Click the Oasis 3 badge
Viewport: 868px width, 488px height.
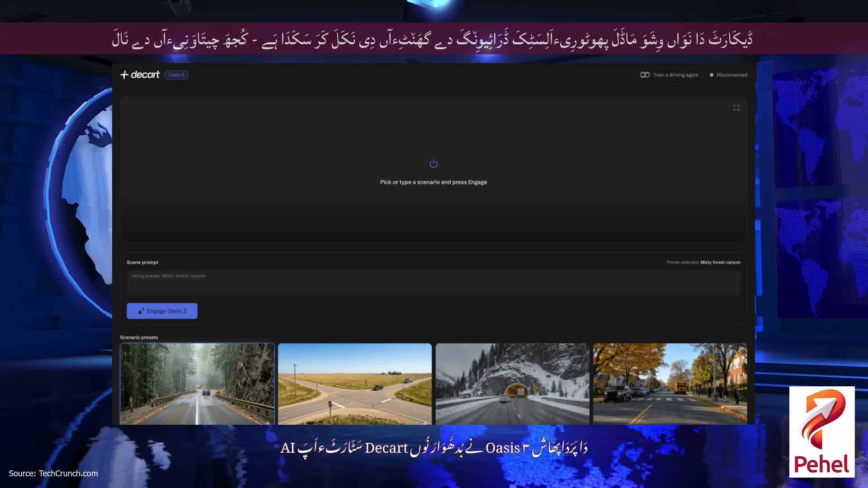[176, 75]
